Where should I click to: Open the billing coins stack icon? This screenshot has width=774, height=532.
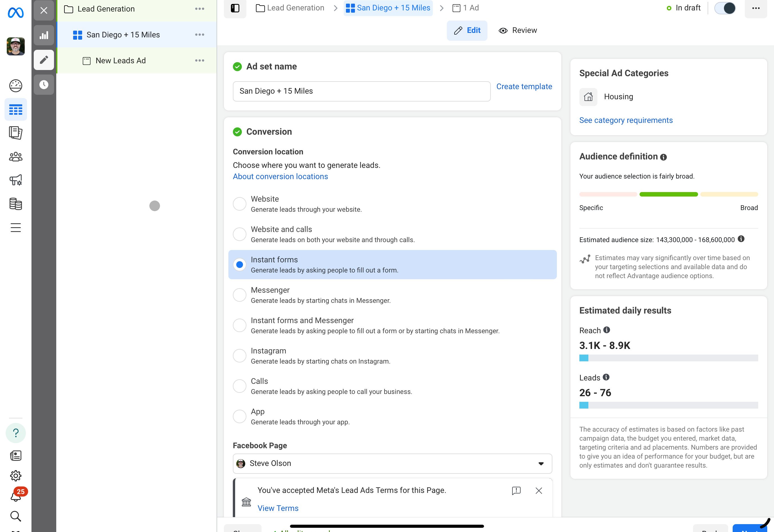(x=16, y=204)
